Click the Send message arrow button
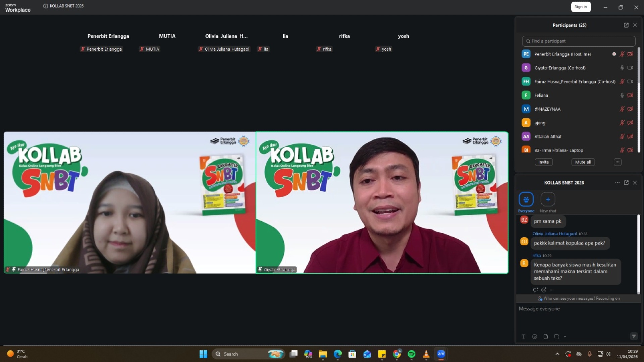 (633, 336)
